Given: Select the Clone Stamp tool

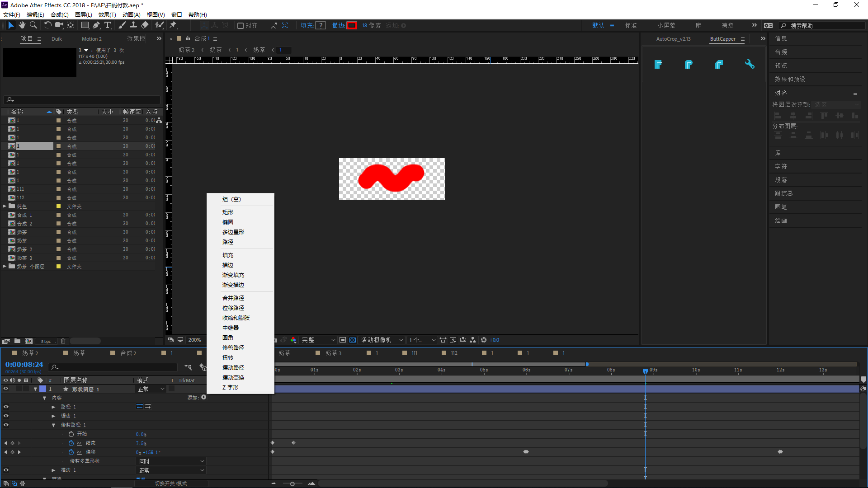Looking at the screenshot, I should click(133, 25).
